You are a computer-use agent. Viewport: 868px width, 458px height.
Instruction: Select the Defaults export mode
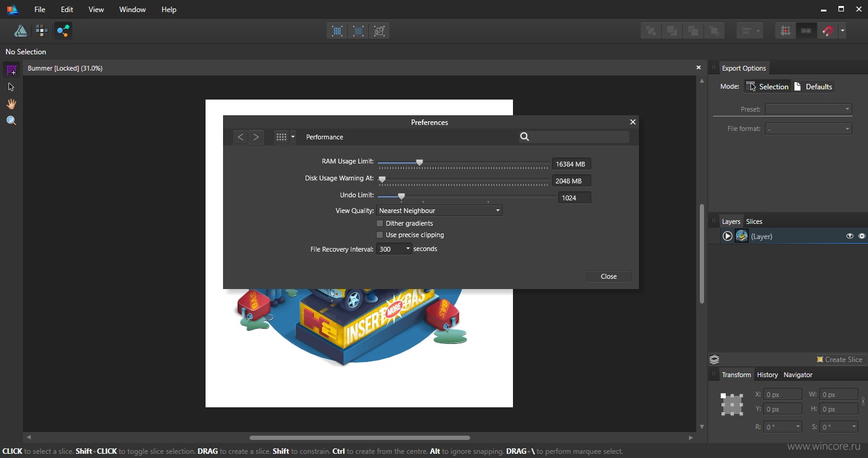point(813,86)
